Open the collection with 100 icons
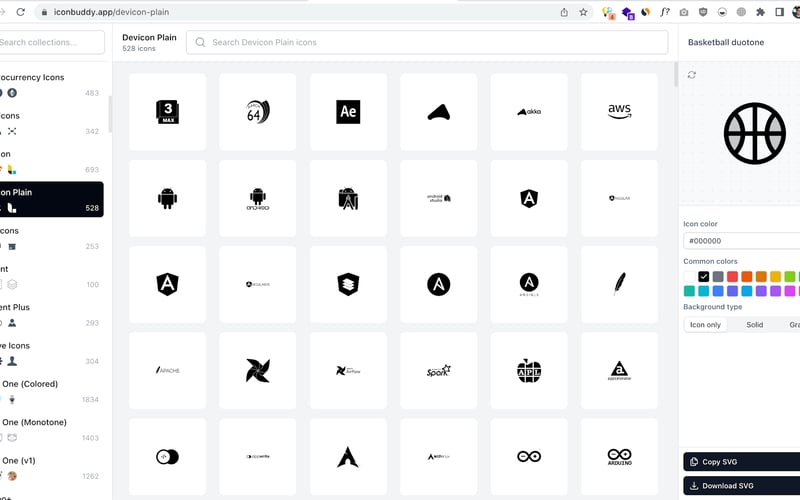The height and width of the screenshot is (500, 800). pyautogui.click(x=51, y=277)
